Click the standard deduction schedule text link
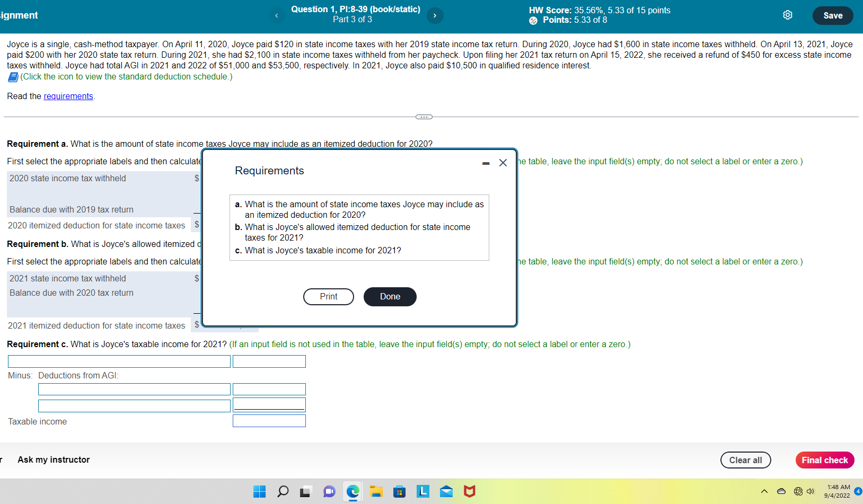 pyautogui.click(x=126, y=77)
